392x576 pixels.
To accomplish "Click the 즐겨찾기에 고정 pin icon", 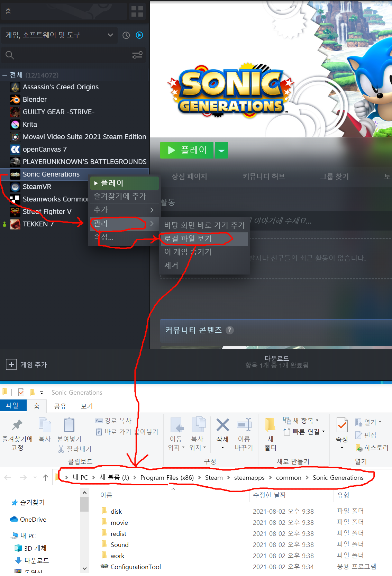I will (17, 425).
